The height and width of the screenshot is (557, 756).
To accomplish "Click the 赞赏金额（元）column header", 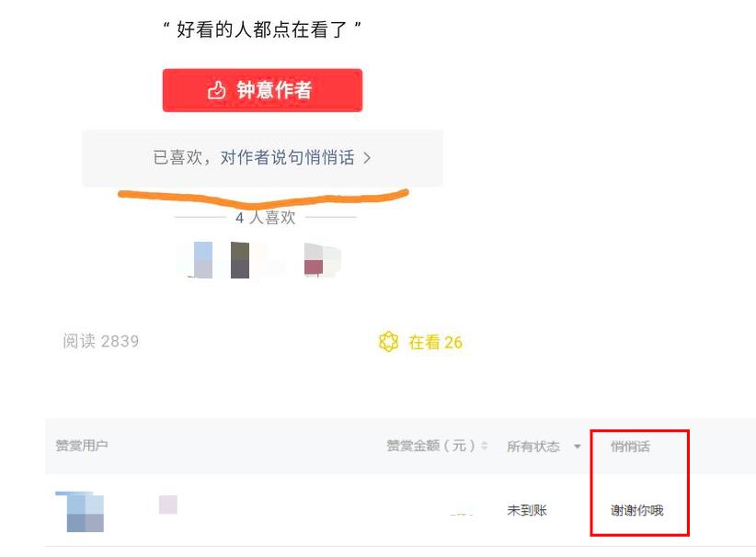I will 430,446.
